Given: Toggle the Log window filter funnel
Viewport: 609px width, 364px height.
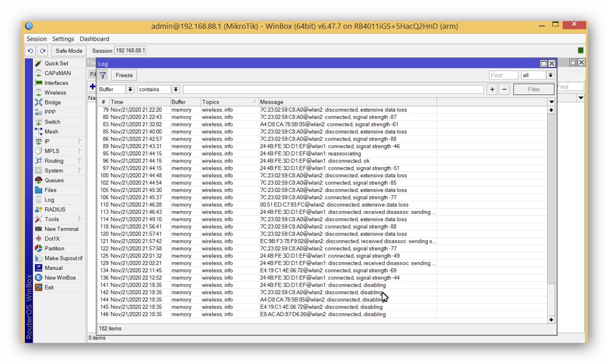Looking at the screenshot, I should 103,75.
